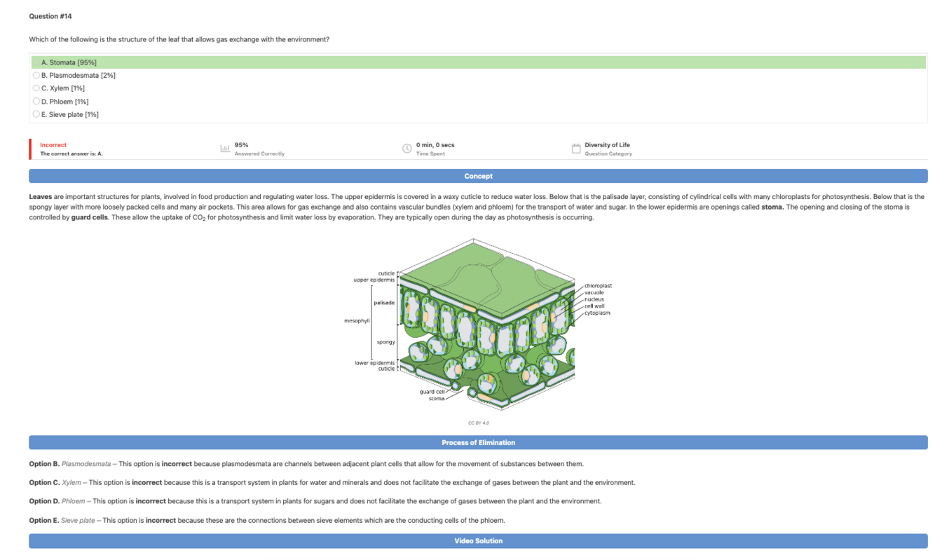Click the 'cell wall' diagram label
This screenshot has width=935, height=560.
click(x=594, y=306)
